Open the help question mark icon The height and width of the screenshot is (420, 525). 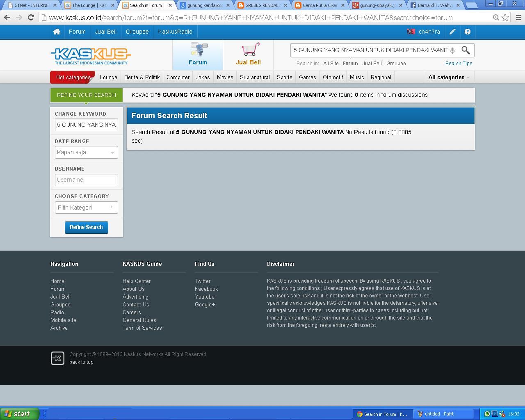[x=467, y=32]
